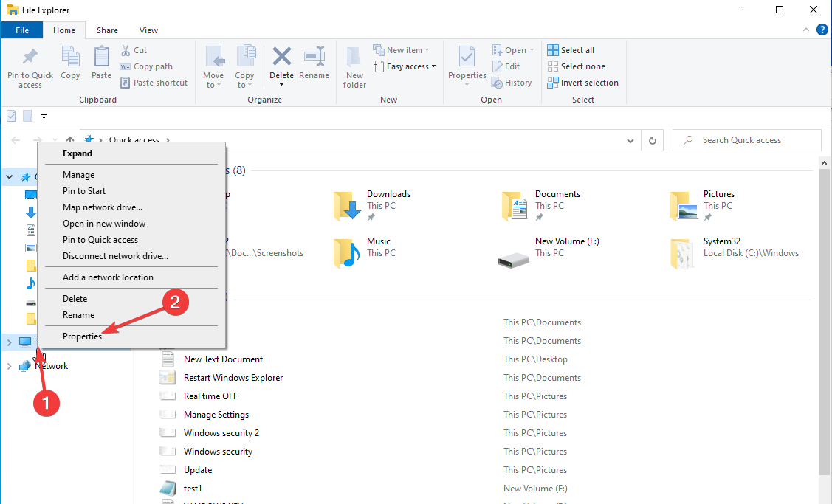Open the blue File menu button
This screenshot has width=832, height=504.
pyautogui.click(x=22, y=30)
